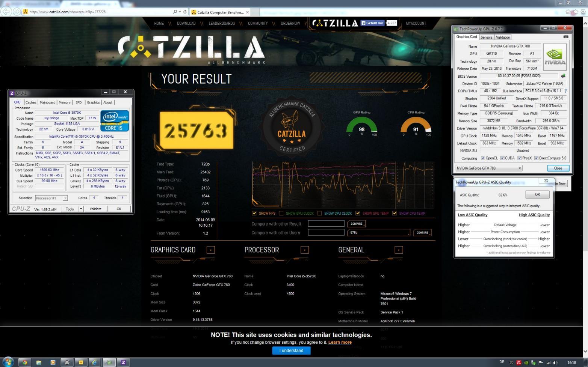This screenshot has width=588, height=367.
Task: Click the Catzilla logo in the navigation bar
Action: pyautogui.click(x=335, y=23)
